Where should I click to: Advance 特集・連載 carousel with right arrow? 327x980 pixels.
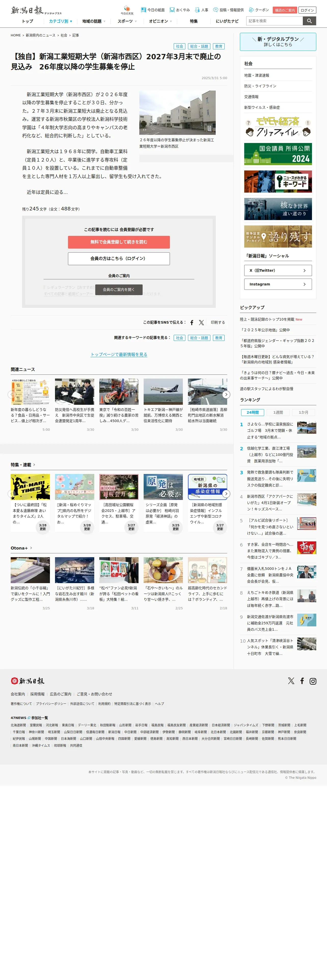click(226, 494)
